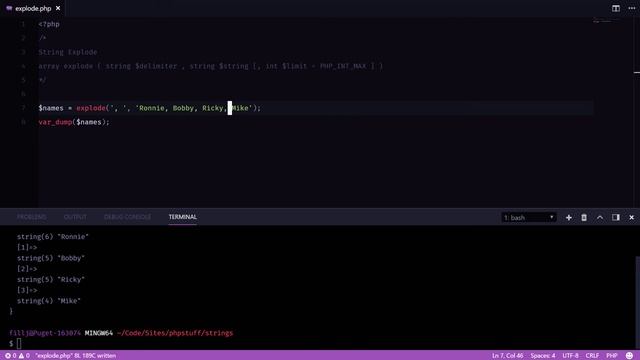Click terminal output string(6) "Ronnie"
640x360 pixels.
point(53,237)
